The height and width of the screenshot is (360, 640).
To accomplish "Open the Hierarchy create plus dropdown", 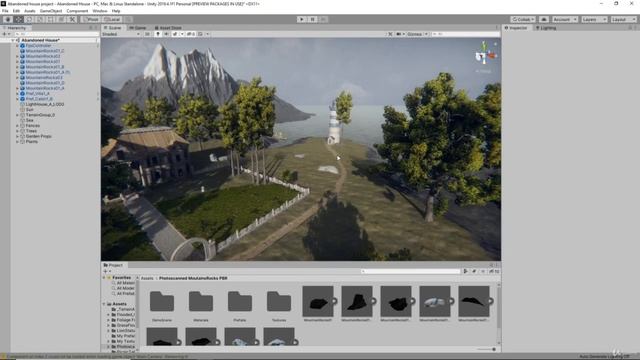I will pos(6,34).
